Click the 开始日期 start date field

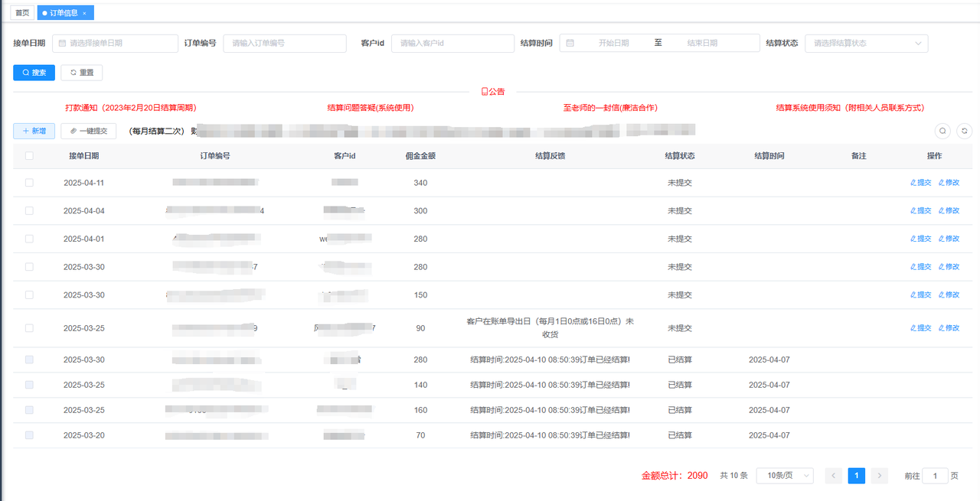(x=613, y=44)
